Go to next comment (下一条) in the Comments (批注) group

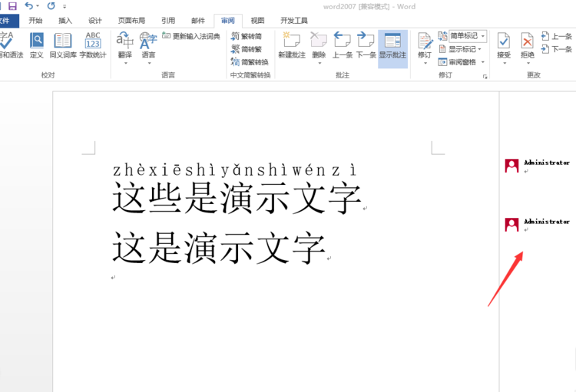pyautogui.click(x=366, y=40)
